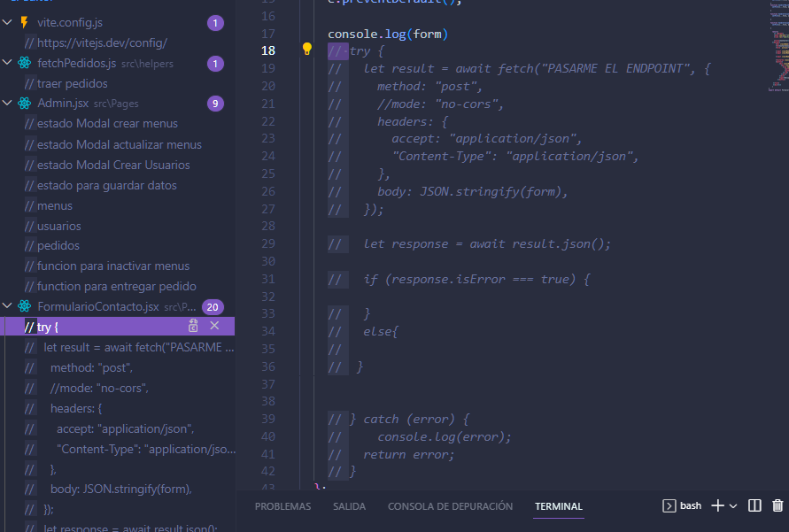Collapse the FormularioContacto.jsx results group
The height and width of the screenshot is (532, 789).
7,306
